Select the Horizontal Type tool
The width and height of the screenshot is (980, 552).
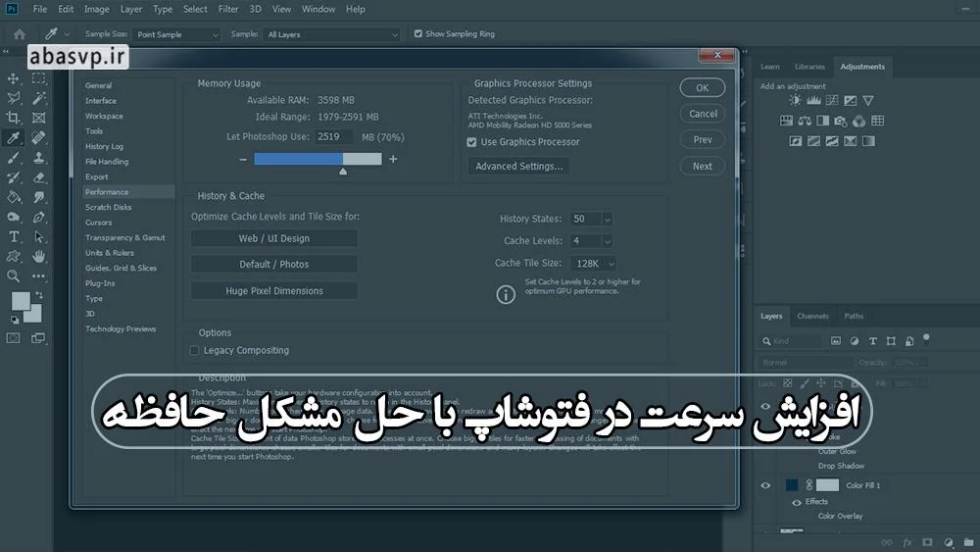pos(13,237)
